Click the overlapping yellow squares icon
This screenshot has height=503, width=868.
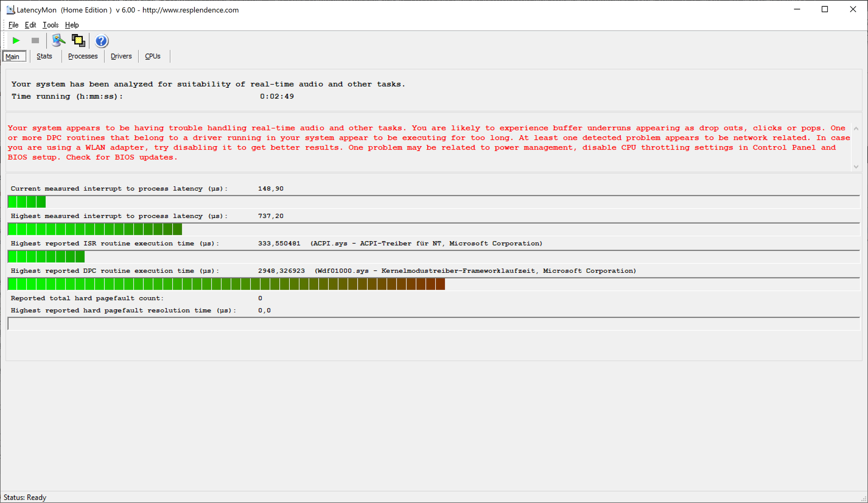pos(78,41)
